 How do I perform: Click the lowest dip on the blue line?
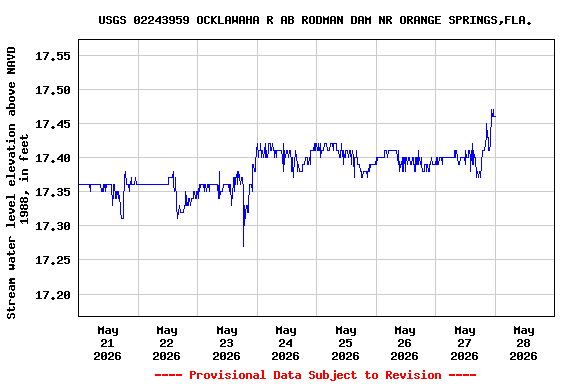click(244, 245)
